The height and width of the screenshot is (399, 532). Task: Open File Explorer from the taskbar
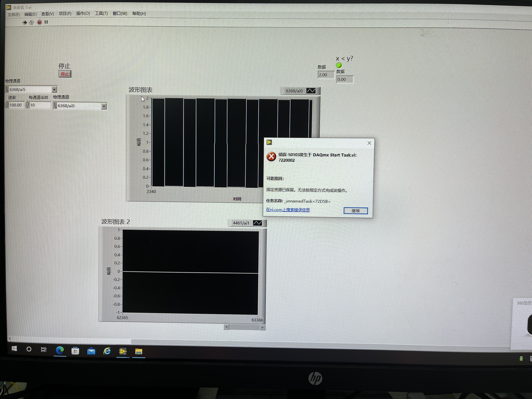click(x=139, y=352)
